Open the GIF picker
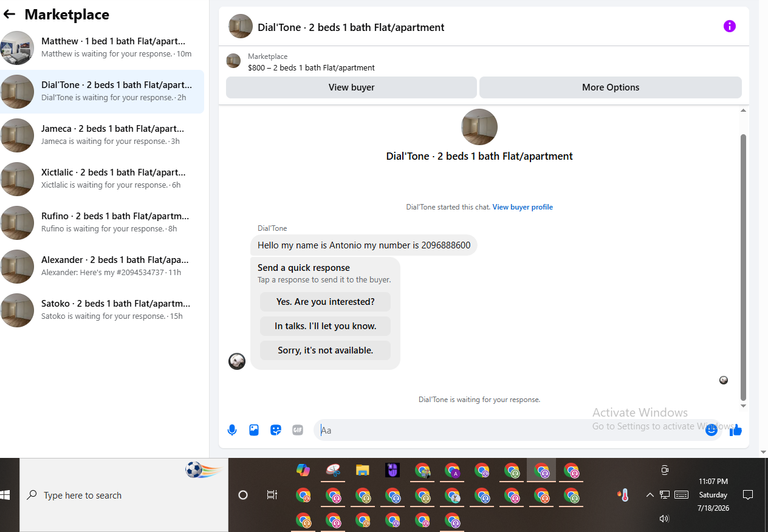768x532 pixels. point(298,430)
